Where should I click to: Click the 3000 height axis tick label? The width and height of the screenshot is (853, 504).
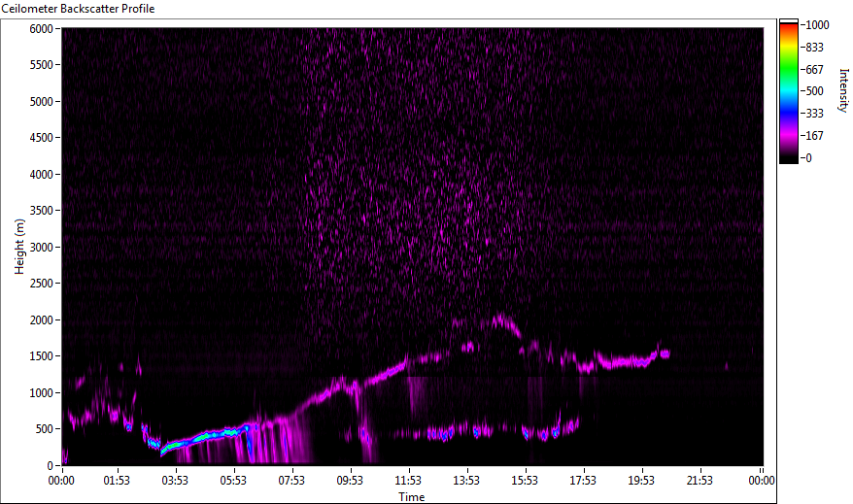42,247
